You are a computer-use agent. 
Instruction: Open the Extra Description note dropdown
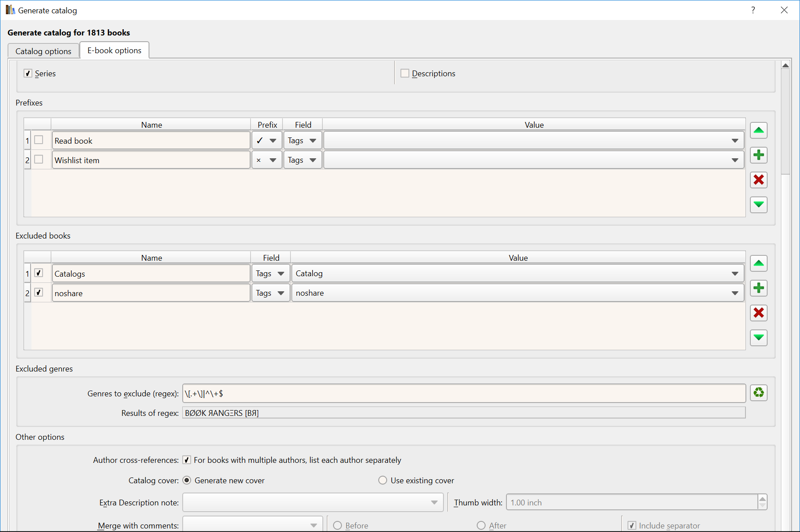[x=313, y=503]
